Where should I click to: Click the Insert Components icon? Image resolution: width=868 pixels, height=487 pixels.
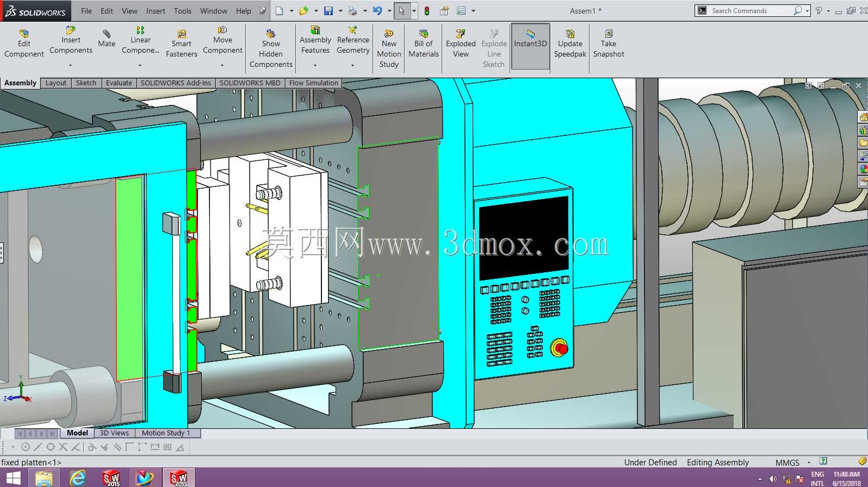coord(71,30)
